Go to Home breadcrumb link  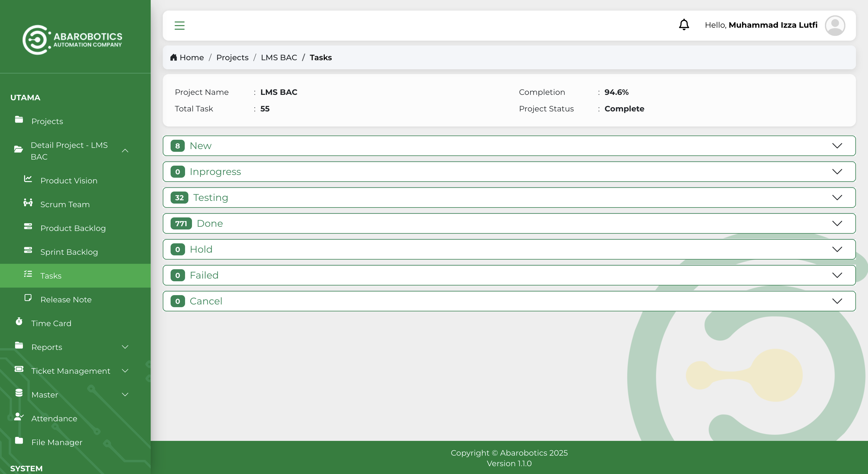191,58
